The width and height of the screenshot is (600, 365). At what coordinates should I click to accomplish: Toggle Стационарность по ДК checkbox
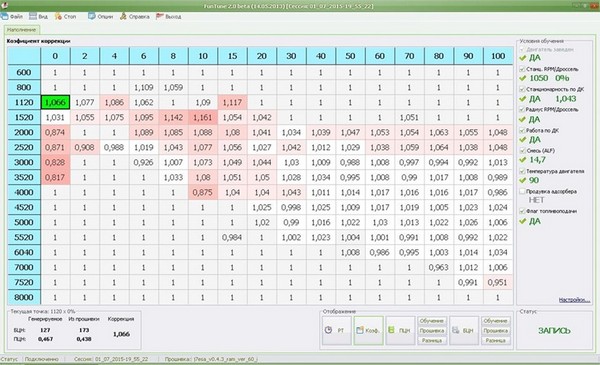click(522, 89)
